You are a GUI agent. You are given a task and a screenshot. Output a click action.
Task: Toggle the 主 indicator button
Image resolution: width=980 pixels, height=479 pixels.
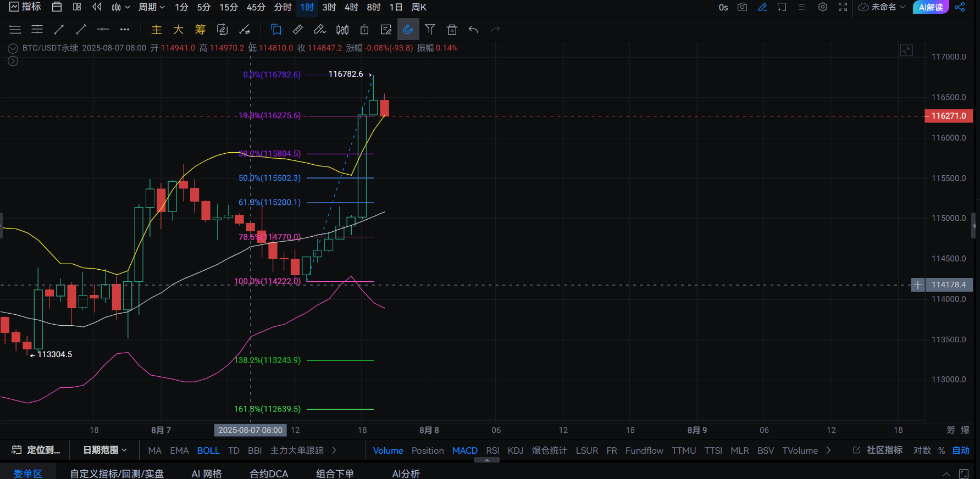pyautogui.click(x=157, y=30)
